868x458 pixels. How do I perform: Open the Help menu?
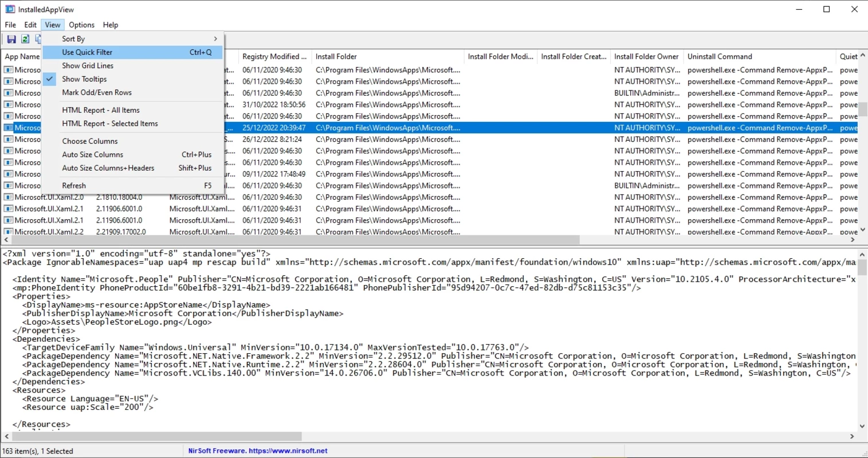coord(111,25)
